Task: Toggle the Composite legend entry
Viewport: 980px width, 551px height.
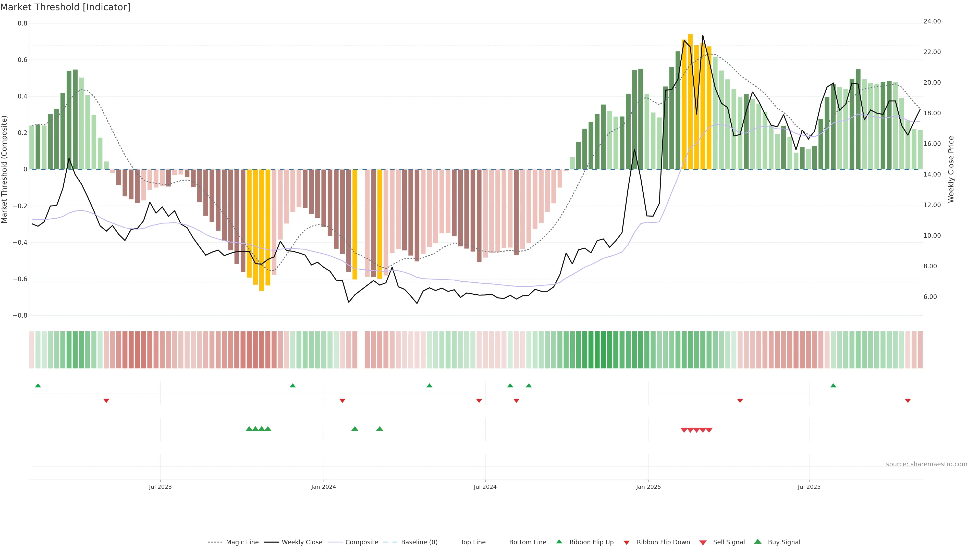Action: pos(361,542)
